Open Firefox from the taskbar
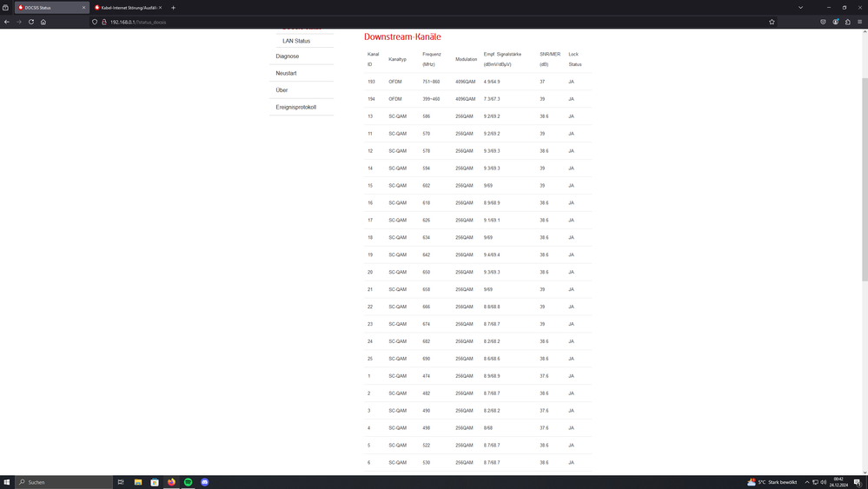Image resolution: width=868 pixels, height=489 pixels. tap(172, 482)
